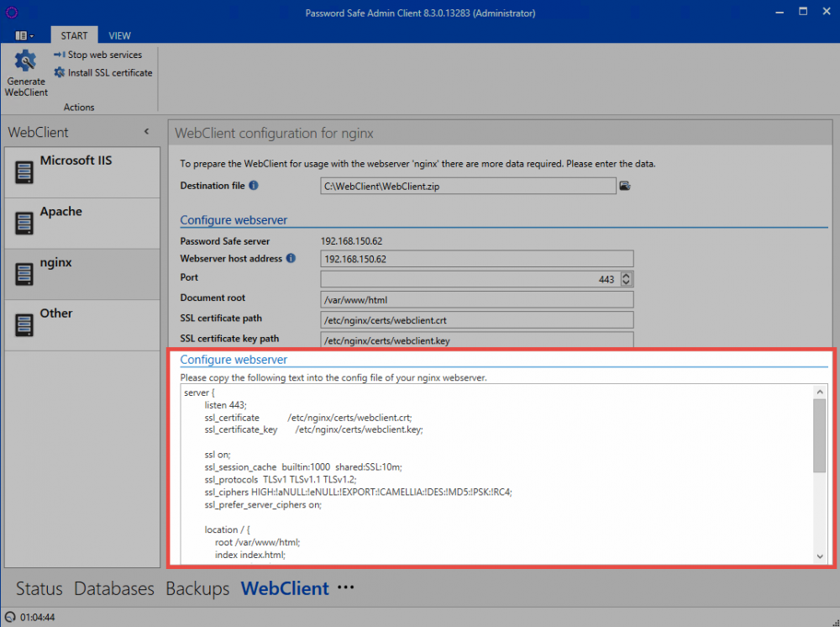
Task: Click the config text scrollbar down arrow
Action: click(820, 556)
